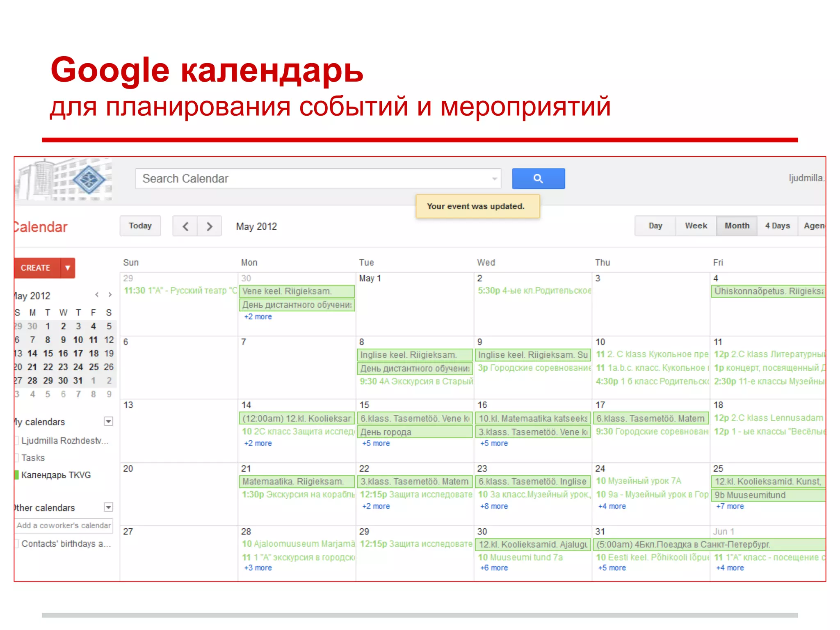Toggle Tasks calendar visibility
Viewport: 840px width, 630px height.
(17, 458)
